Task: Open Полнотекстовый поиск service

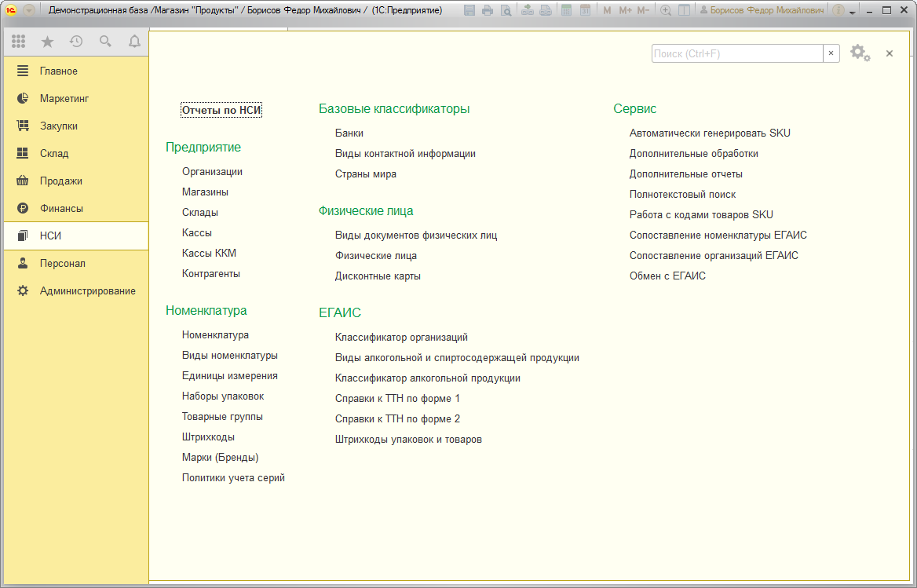Action: (x=682, y=195)
